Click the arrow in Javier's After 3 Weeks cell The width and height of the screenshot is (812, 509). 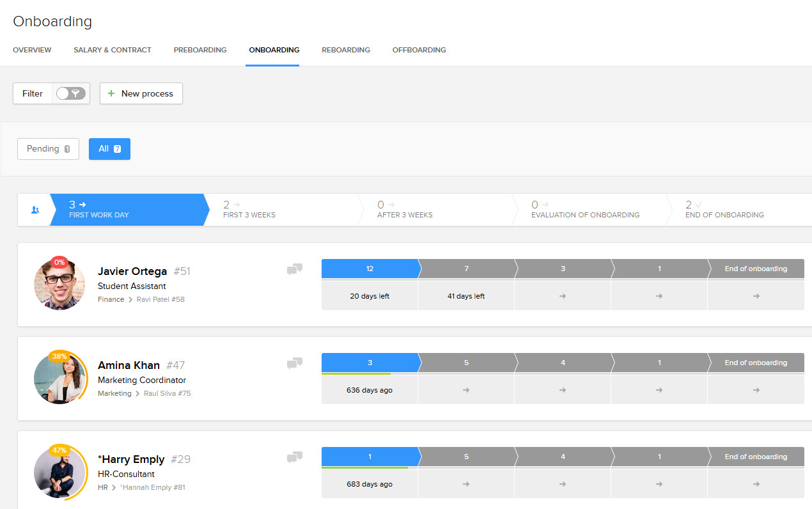point(562,295)
